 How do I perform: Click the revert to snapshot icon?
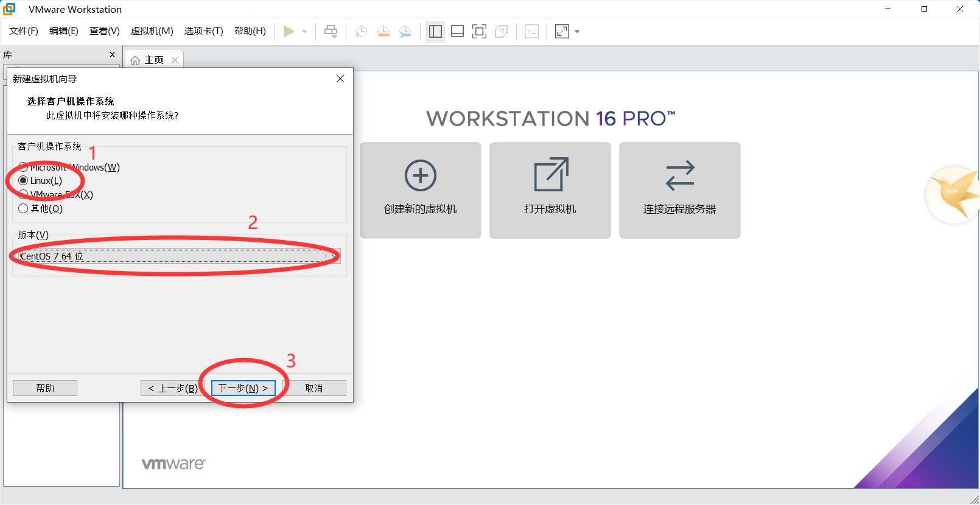click(383, 32)
